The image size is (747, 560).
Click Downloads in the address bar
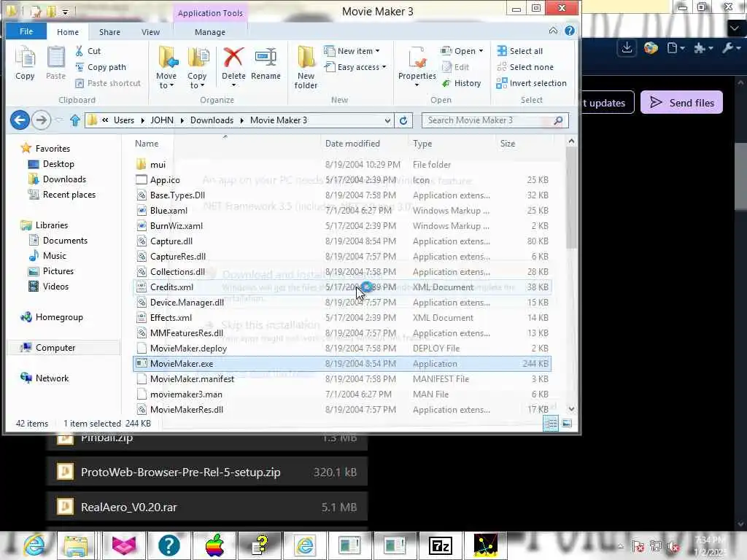point(212,120)
